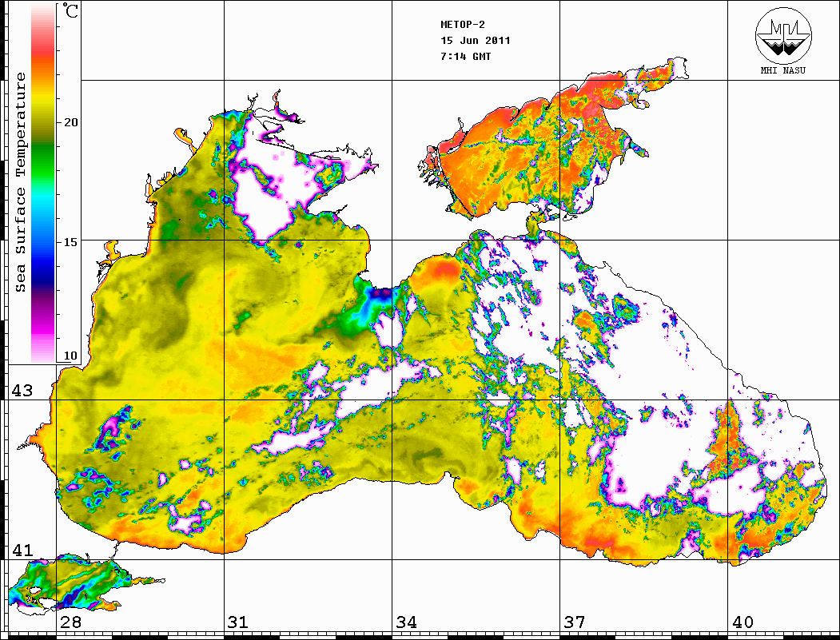Click longitude label '31'
Image resolution: width=840 pixels, height=640 pixels.
(x=238, y=622)
